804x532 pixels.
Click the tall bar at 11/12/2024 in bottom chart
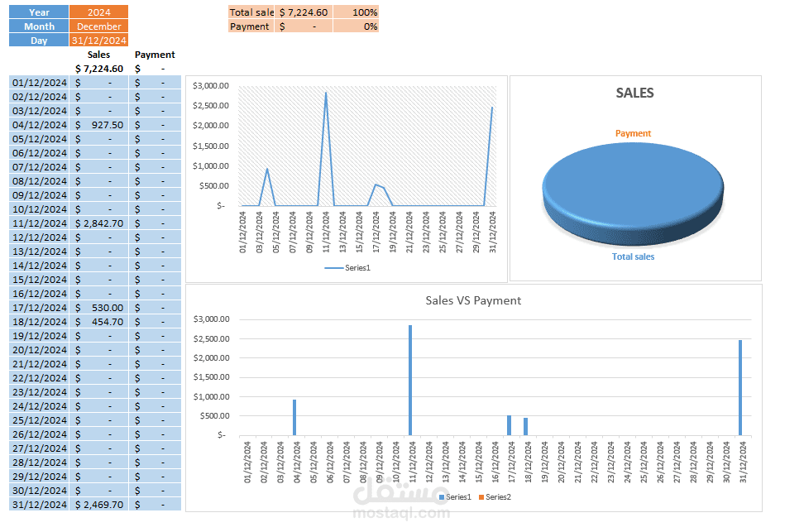(x=409, y=376)
